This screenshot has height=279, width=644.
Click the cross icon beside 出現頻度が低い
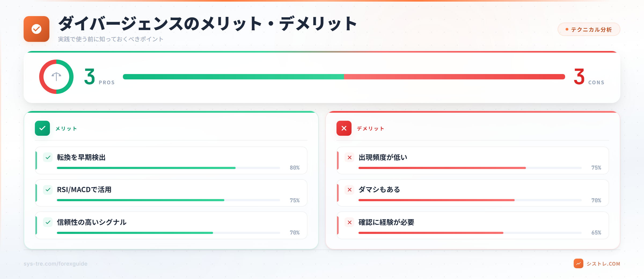[x=350, y=157]
